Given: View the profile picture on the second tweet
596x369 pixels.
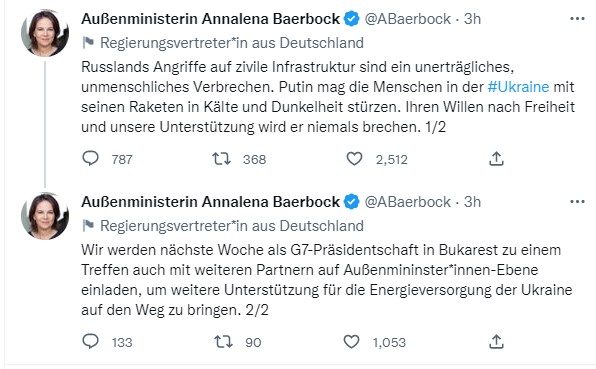Looking at the screenshot, I should 45,216.
